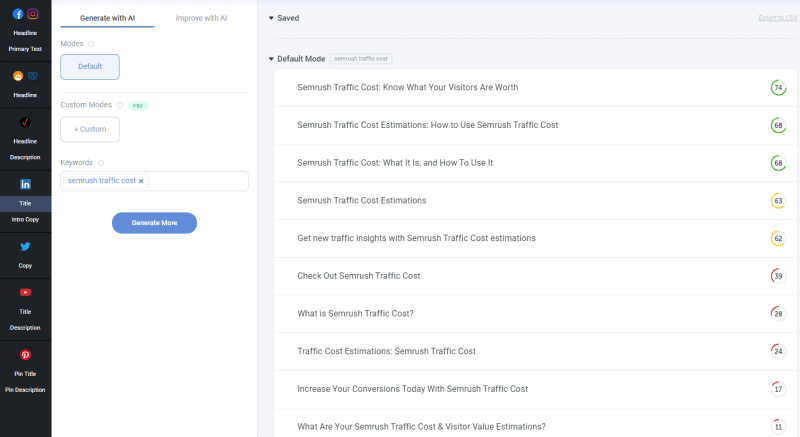Open the LinkedIn icon section
800x437 pixels.
(x=25, y=185)
